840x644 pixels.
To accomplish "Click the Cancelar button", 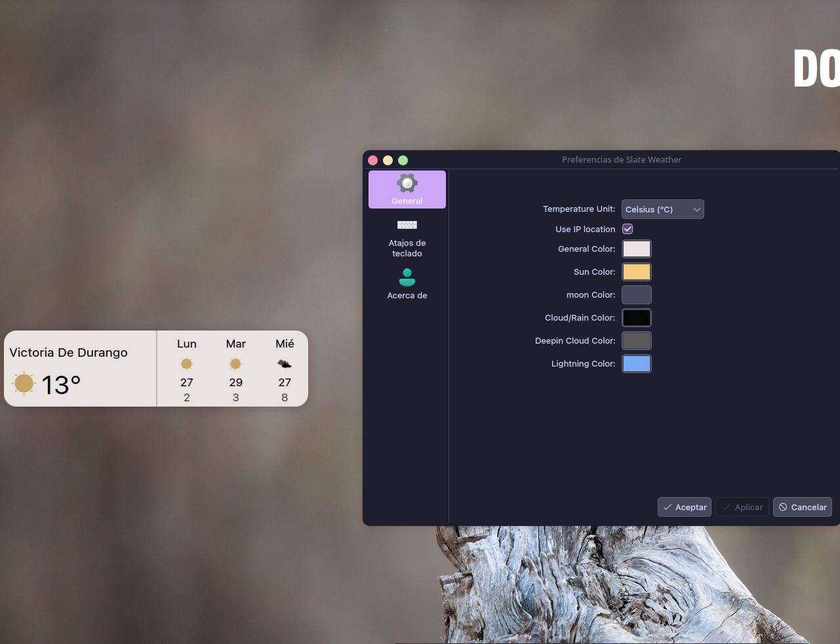I will [x=803, y=507].
